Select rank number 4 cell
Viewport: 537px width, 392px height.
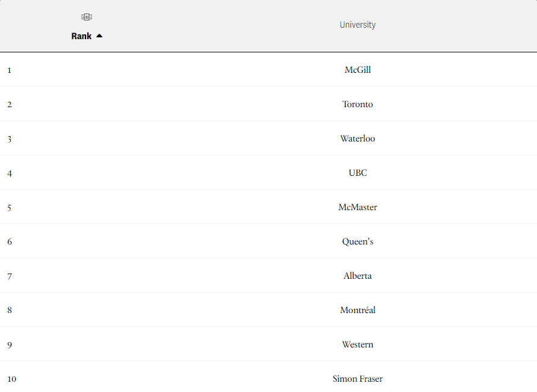coord(10,173)
